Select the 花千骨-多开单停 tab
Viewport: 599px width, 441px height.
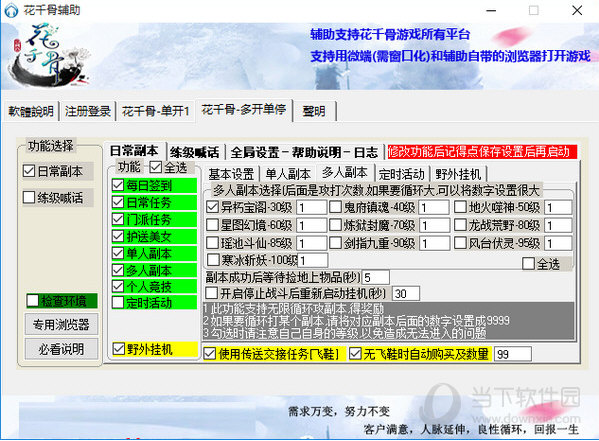(244, 110)
